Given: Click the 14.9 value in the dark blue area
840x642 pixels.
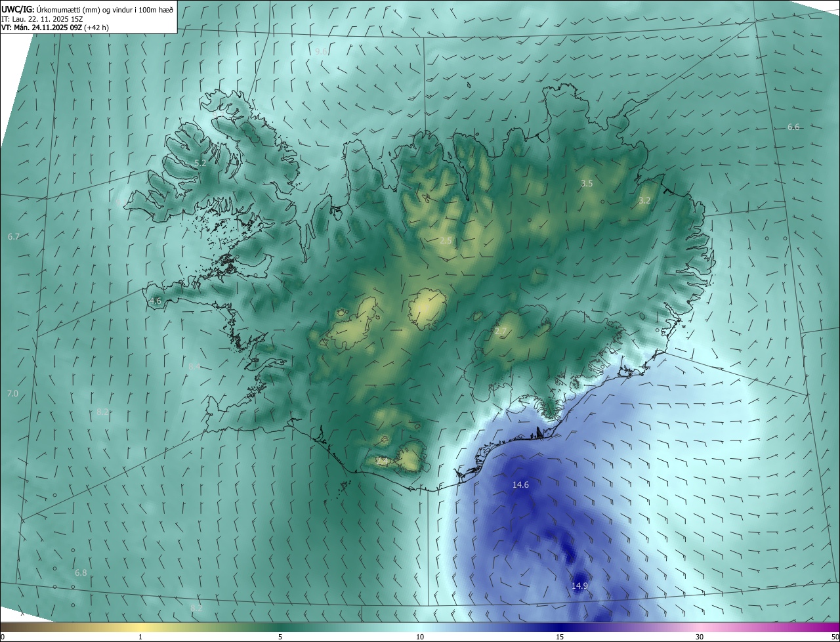Looking at the screenshot, I should pyautogui.click(x=579, y=586).
